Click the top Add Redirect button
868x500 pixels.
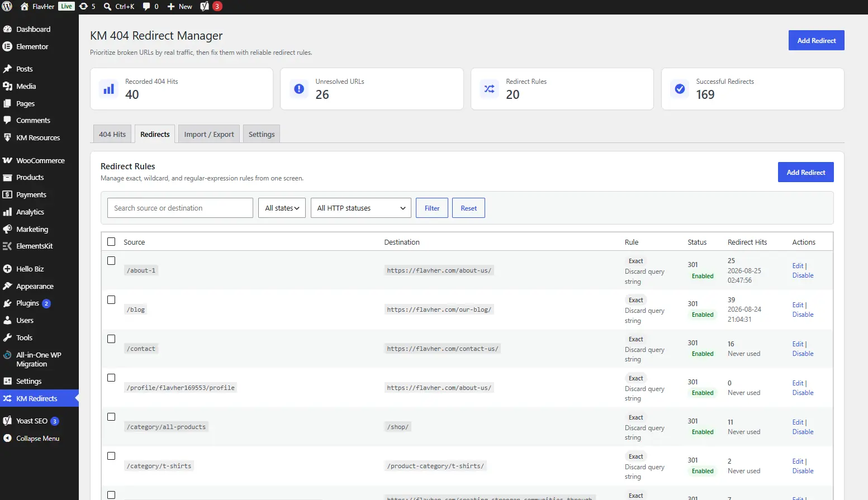817,40
